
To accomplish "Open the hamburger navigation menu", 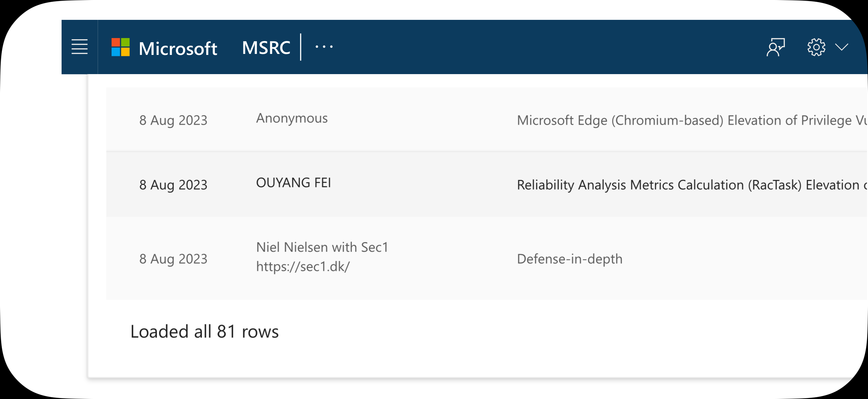I will tap(79, 47).
